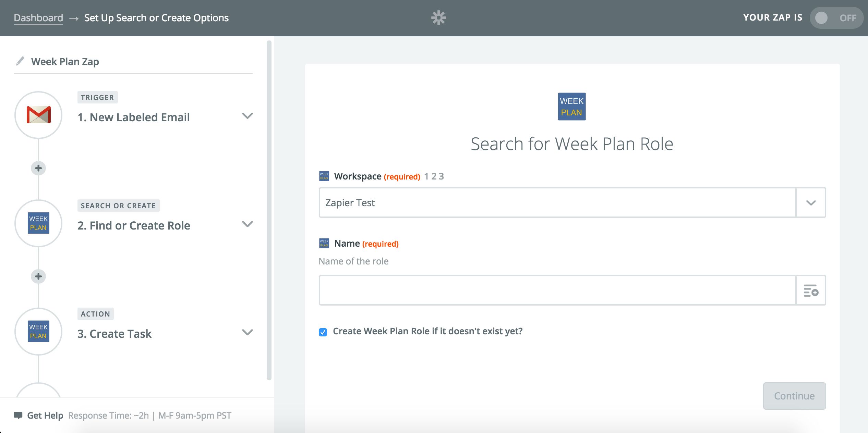Add a step after New Labeled Email

pyautogui.click(x=38, y=168)
